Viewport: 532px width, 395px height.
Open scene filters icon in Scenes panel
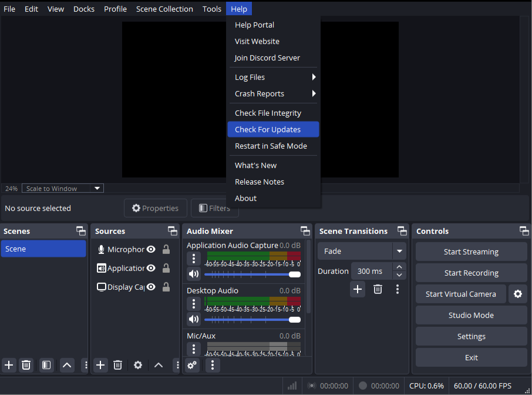46,365
